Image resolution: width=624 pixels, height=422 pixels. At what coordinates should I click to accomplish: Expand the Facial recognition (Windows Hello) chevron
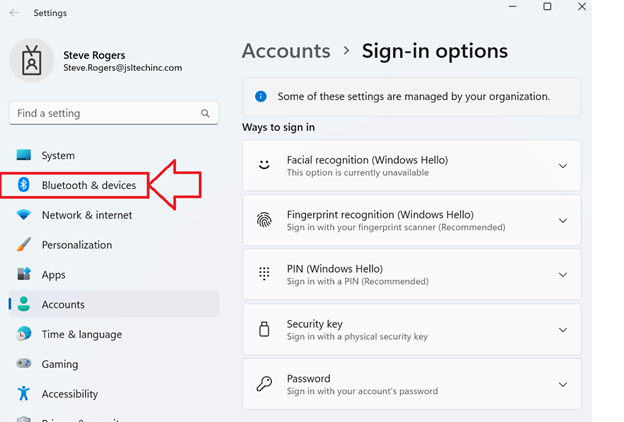pyautogui.click(x=562, y=166)
